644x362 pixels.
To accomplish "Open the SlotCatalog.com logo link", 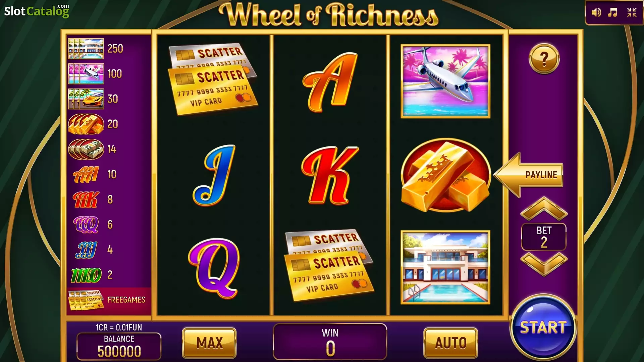I will (37, 11).
